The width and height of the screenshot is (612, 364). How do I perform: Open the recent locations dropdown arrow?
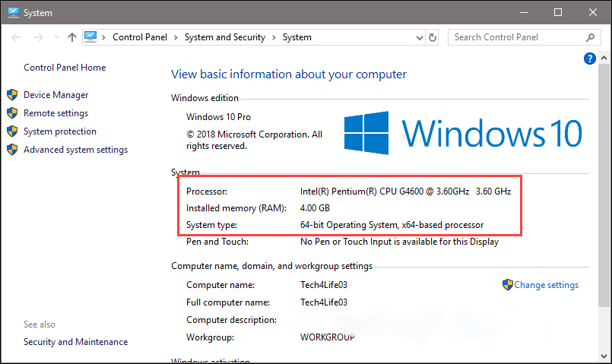55,37
